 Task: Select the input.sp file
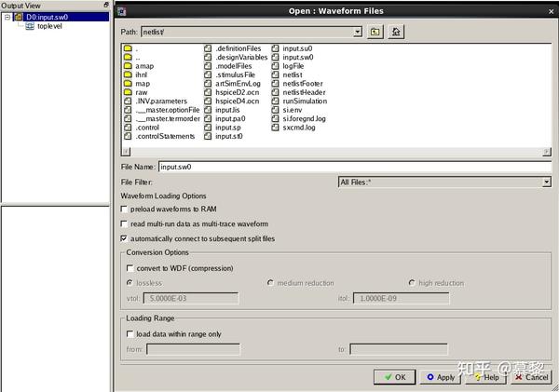tap(228, 128)
